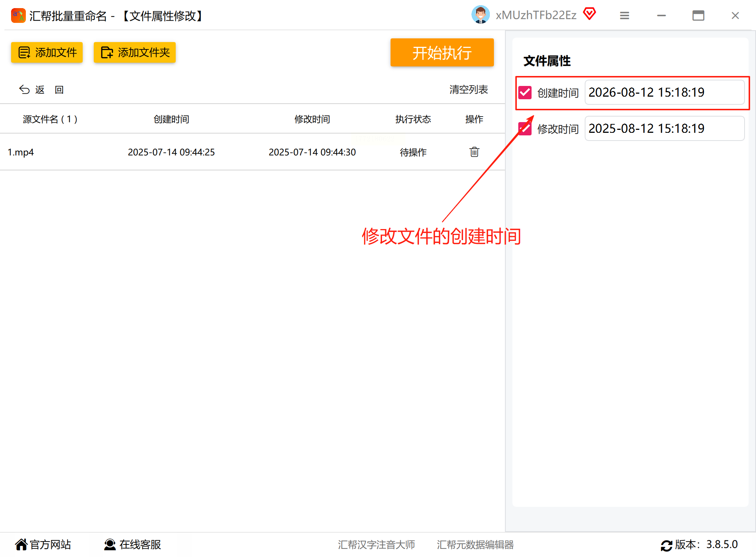The height and width of the screenshot is (557, 756).
Task: Click 清空列表 to clear list
Action: coord(468,90)
